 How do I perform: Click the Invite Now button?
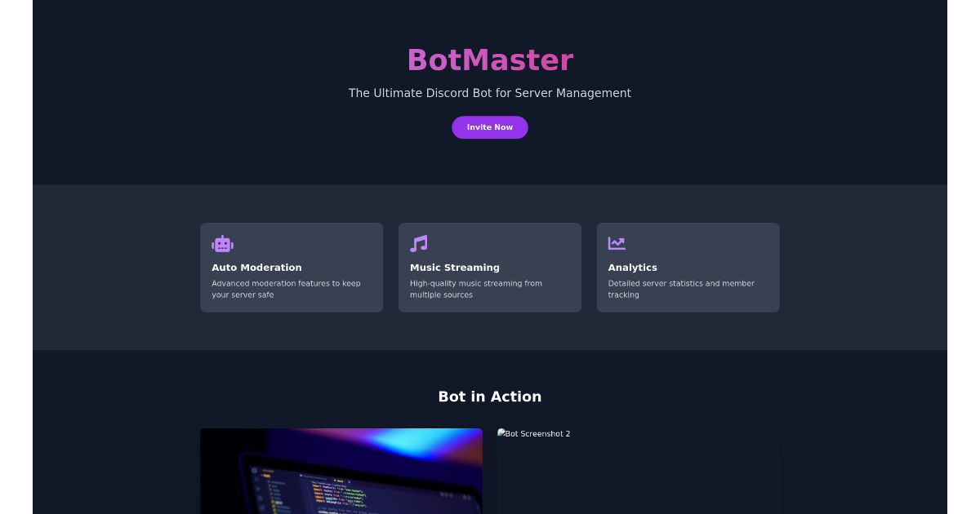point(490,127)
